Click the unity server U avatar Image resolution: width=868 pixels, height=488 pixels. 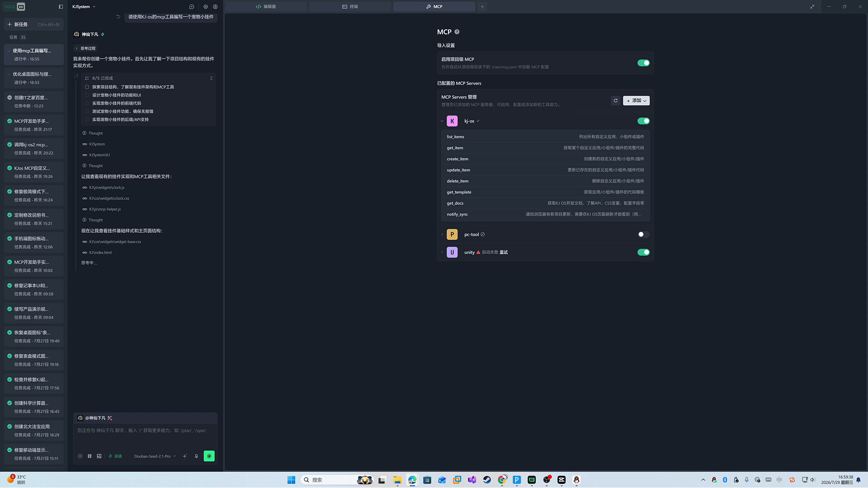452,252
